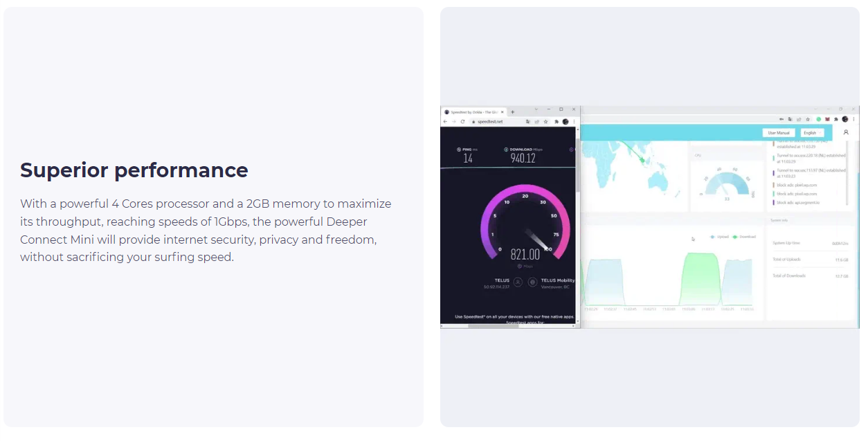Click the IP address 50.92.114.237

(x=496, y=287)
